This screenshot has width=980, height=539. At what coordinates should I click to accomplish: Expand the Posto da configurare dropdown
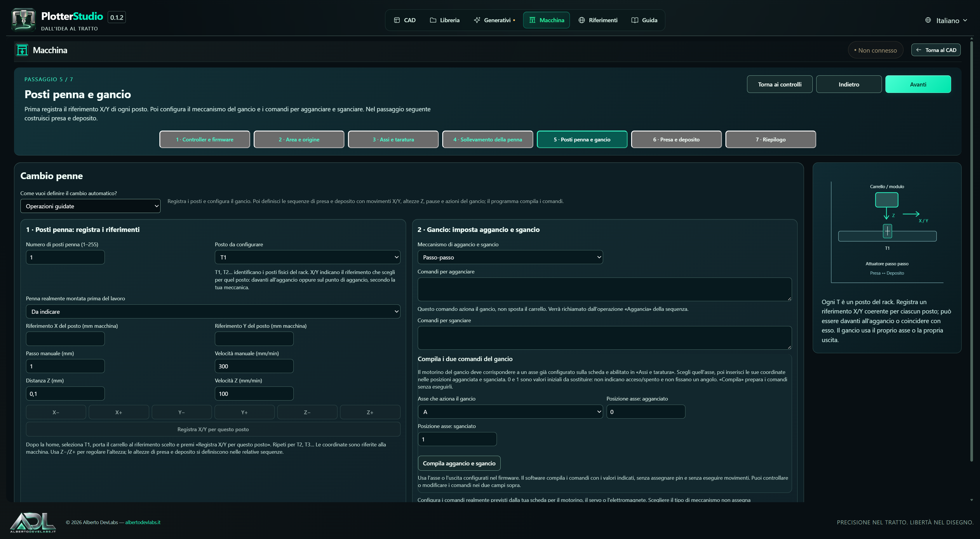pos(307,257)
